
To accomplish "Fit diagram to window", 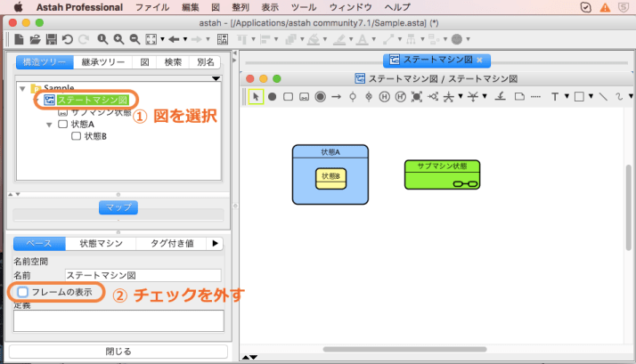I will [151, 39].
